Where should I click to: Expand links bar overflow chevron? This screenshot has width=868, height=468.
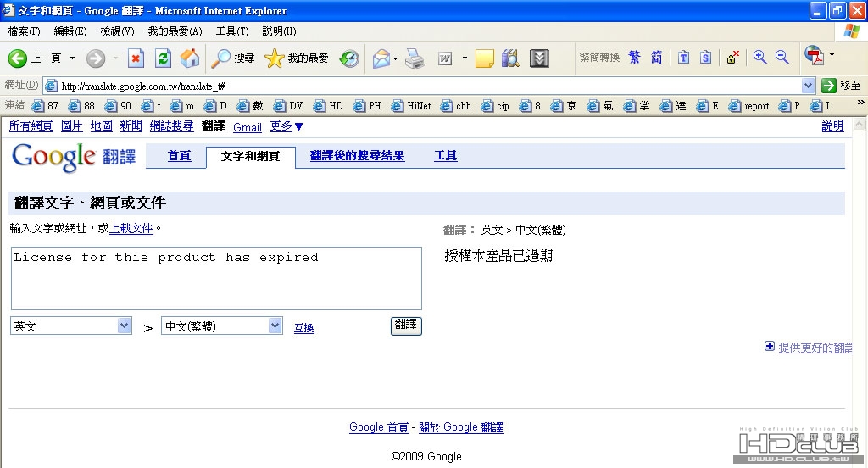[x=860, y=103]
